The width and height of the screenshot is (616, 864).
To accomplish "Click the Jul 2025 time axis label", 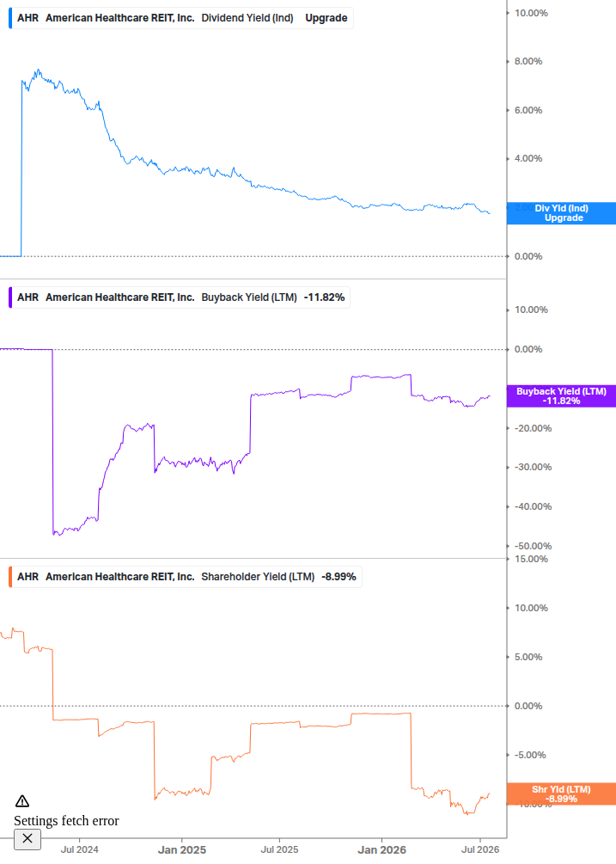I will (x=279, y=849).
